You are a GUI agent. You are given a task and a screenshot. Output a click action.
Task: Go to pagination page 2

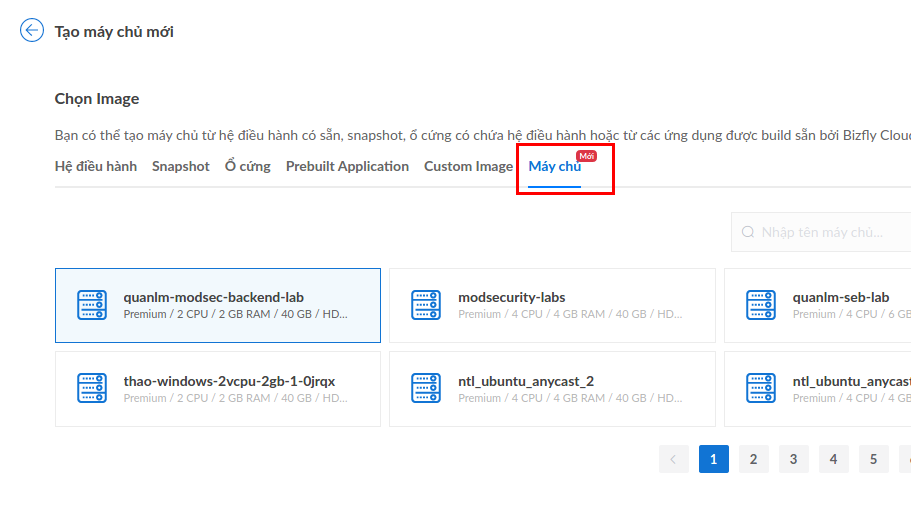(754, 459)
